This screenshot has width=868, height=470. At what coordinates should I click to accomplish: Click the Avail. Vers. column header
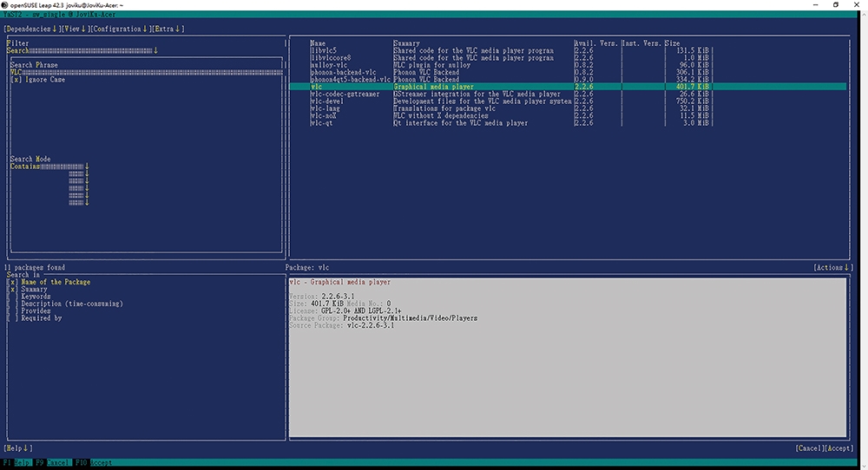[x=596, y=43]
